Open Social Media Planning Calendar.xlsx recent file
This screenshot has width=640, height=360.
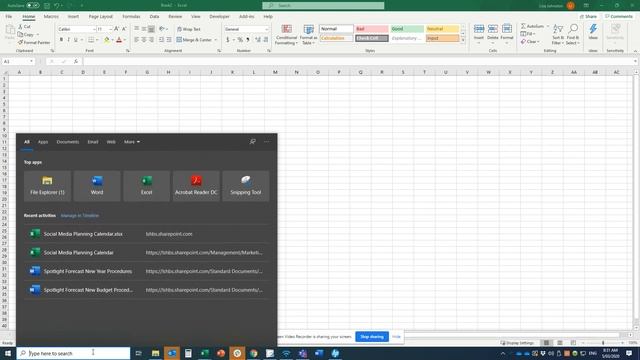(x=147, y=234)
